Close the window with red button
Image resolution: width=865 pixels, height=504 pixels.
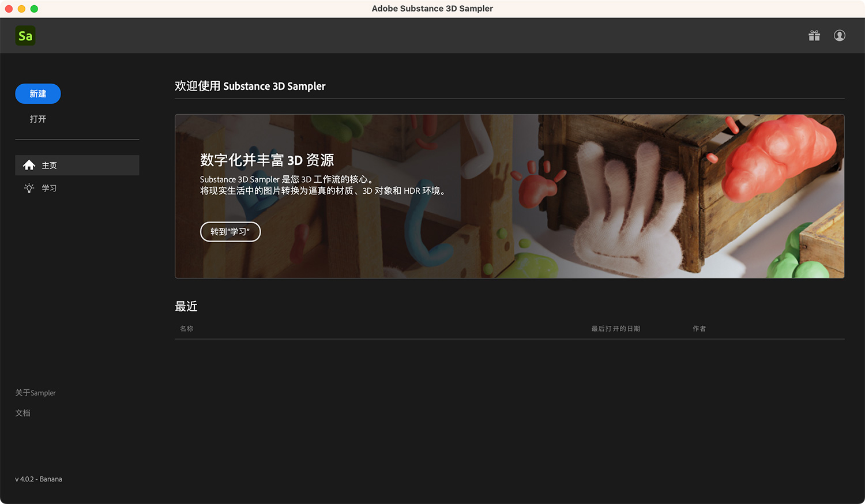pos(9,9)
